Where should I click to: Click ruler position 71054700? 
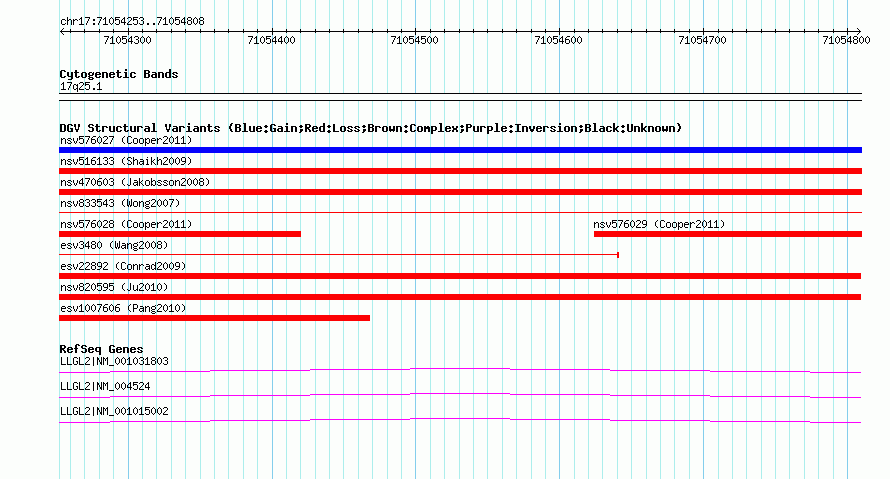[703, 40]
